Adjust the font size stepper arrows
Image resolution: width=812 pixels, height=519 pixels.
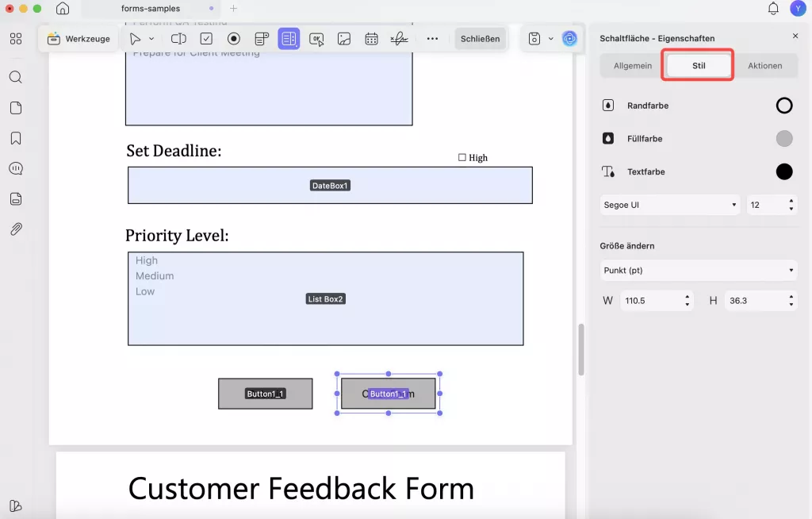[791, 205]
